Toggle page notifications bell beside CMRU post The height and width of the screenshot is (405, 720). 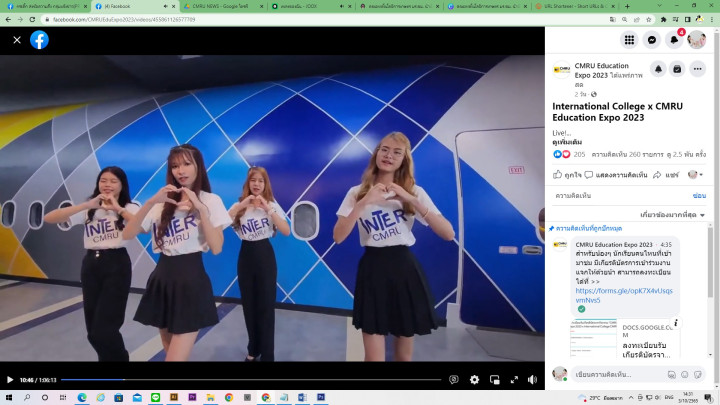658,69
